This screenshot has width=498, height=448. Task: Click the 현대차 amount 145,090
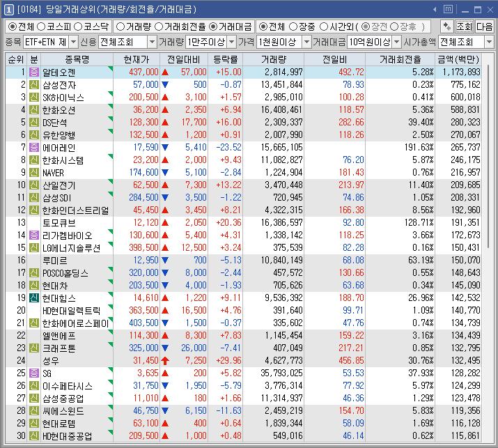[465, 286]
